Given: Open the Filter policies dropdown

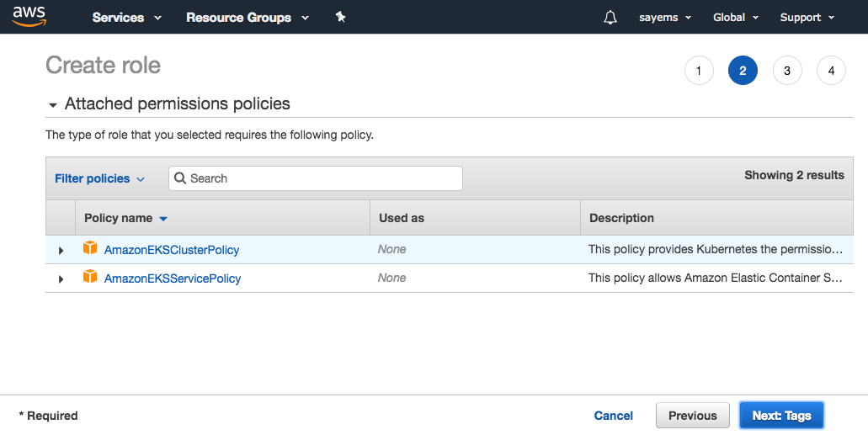Looking at the screenshot, I should [99, 178].
